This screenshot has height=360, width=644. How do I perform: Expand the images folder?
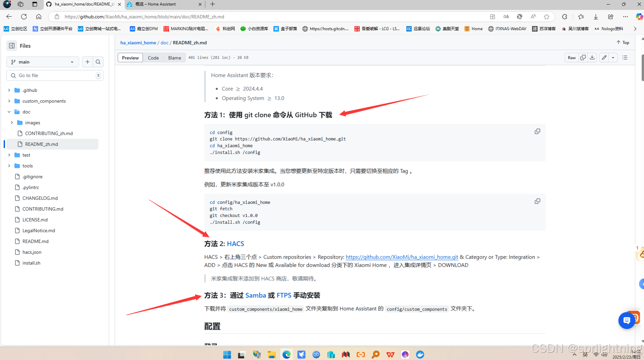(12, 123)
